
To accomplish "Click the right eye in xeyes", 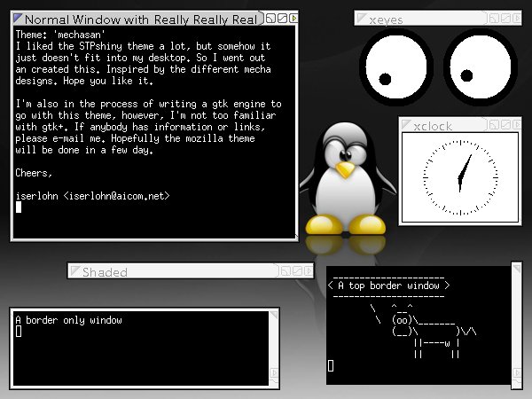I will pyautogui.click(x=481, y=66).
